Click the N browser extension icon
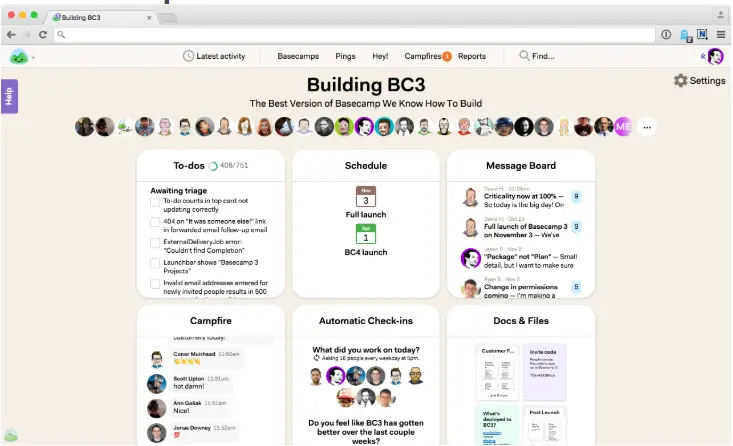The height and width of the screenshot is (446, 733). click(x=702, y=34)
